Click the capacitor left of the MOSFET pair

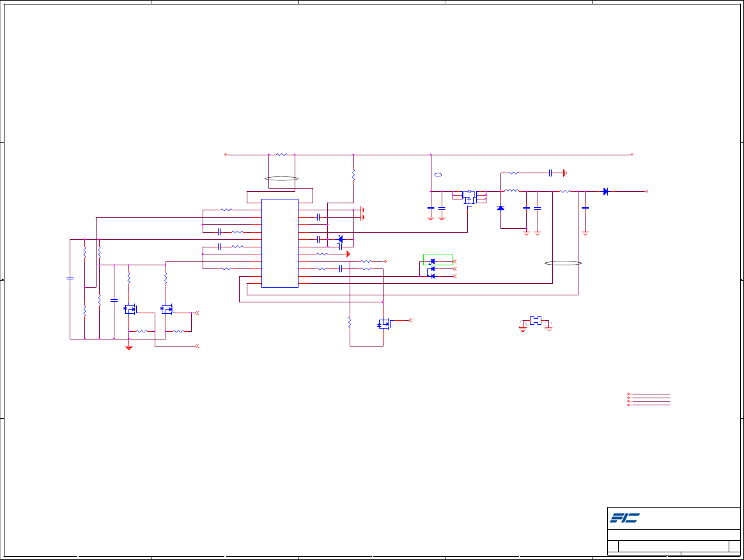[114, 300]
